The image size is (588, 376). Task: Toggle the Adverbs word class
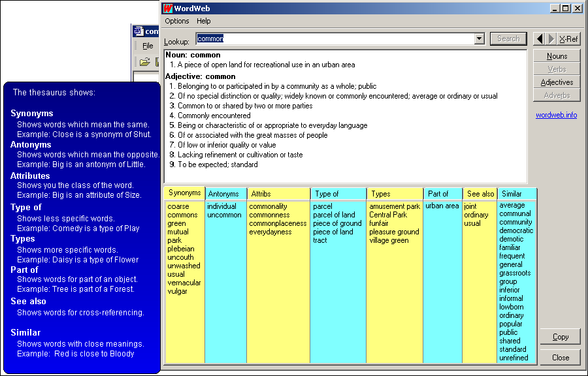click(557, 95)
